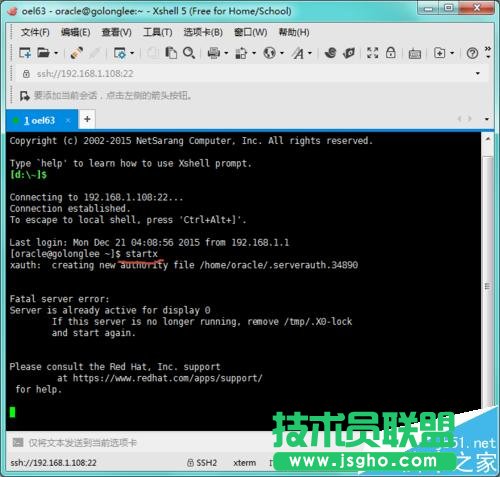Expand the encoding globe dropdown arrow

click(x=282, y=53)
